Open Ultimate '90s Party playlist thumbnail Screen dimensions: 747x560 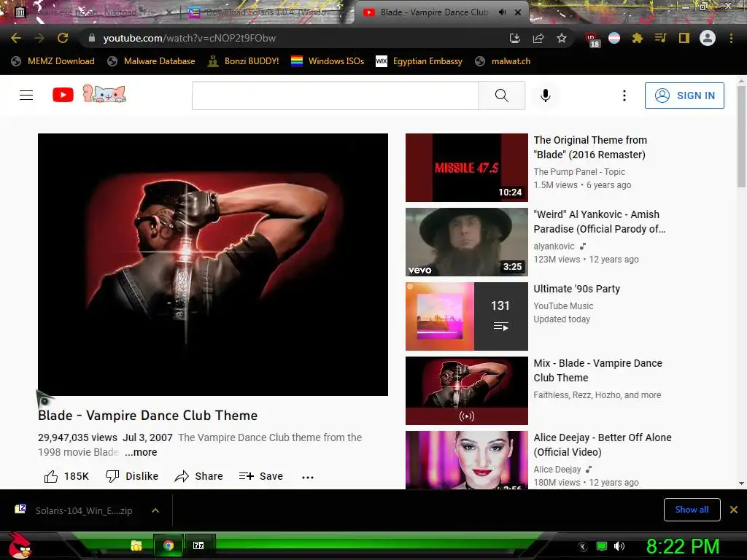(466, 316)
